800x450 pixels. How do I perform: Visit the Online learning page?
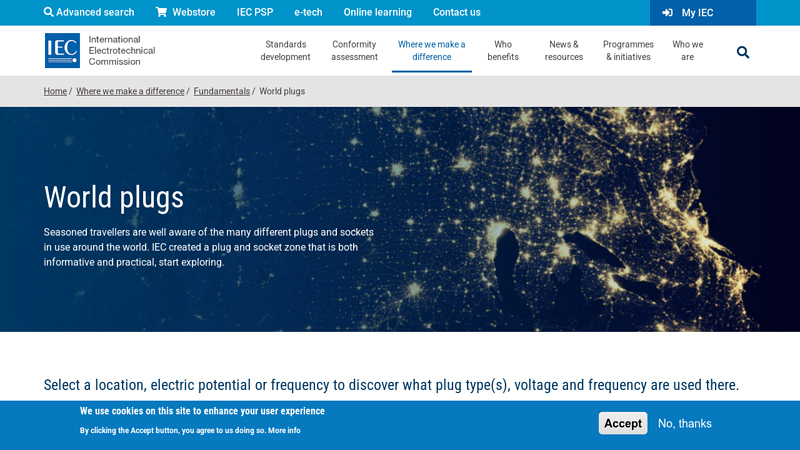377,12
